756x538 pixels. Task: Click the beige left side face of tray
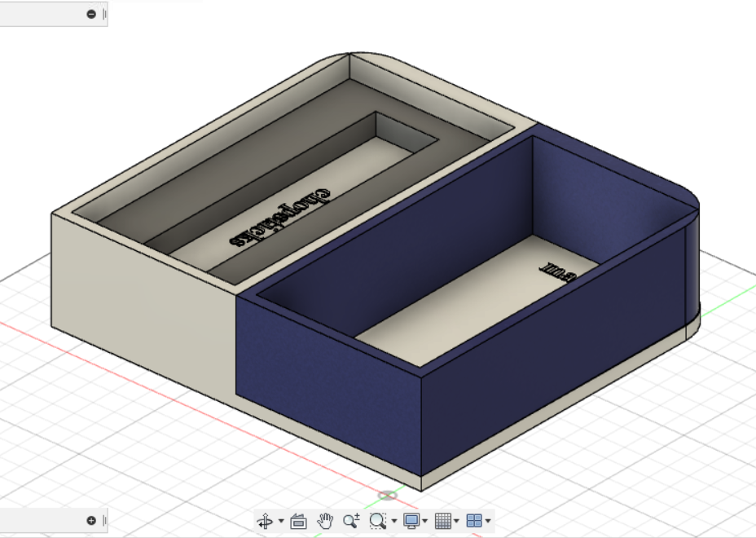[138, 310]
